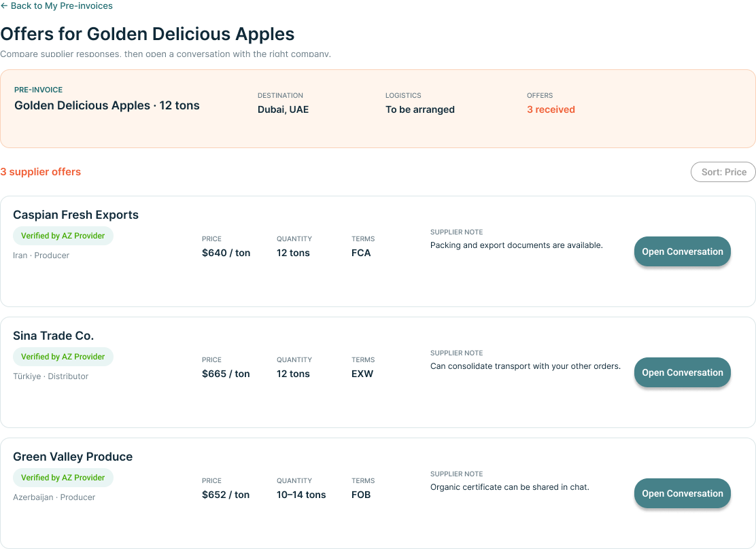The image size is (756, 549).
Task: Click the 3 received offers count
Action: click(x=551, y=109)
